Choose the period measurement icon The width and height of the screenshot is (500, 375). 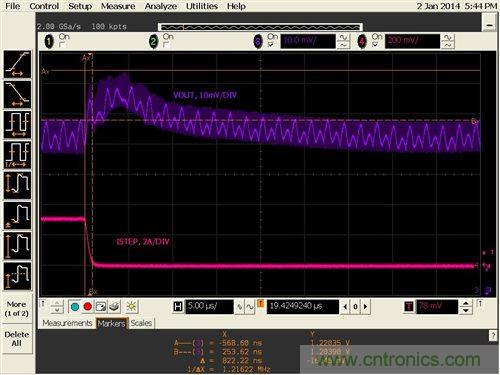coord(18,125)
